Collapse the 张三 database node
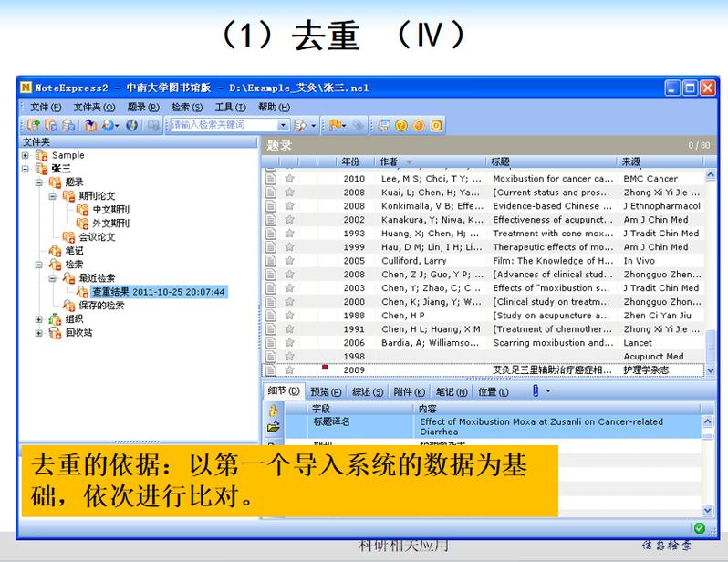Image resolution: width=728 pixels, height=562 pixels. point(26,169)
